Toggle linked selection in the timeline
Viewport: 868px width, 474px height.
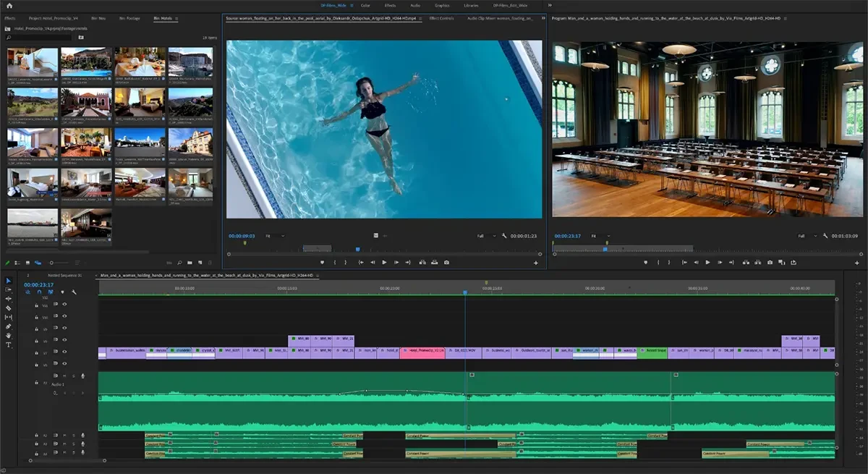[x=51, y=292]
